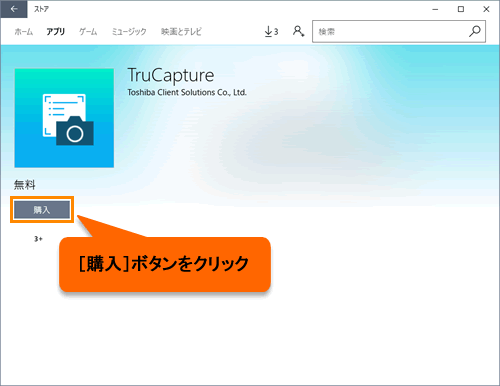500x386 pixels.
Task: Go to the 映画とテレビ tab
Action: [181, 32]
